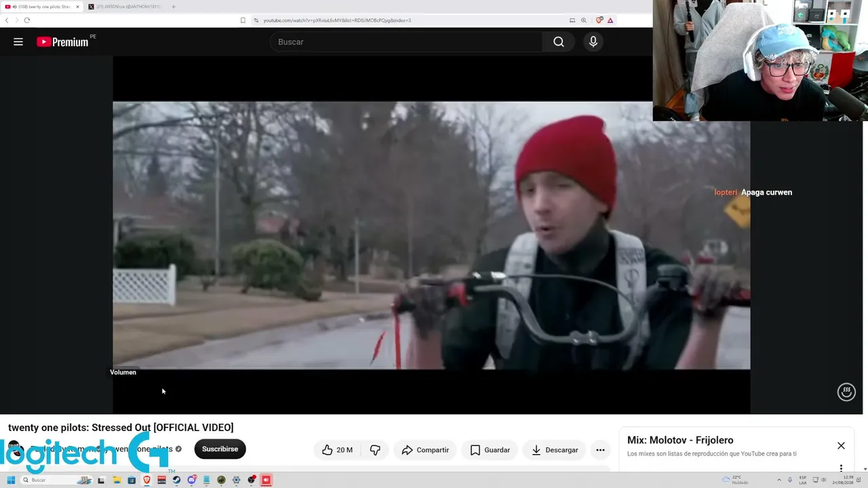This screenshot has height=488, width=868.
Task: Open the Task View taskbar icon
Action: [x=101, y=480]
